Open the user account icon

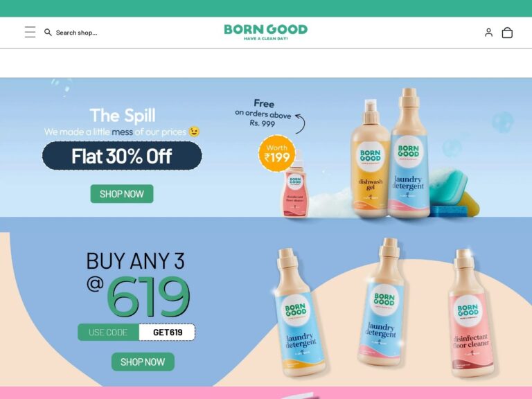[x=488, y=33]
